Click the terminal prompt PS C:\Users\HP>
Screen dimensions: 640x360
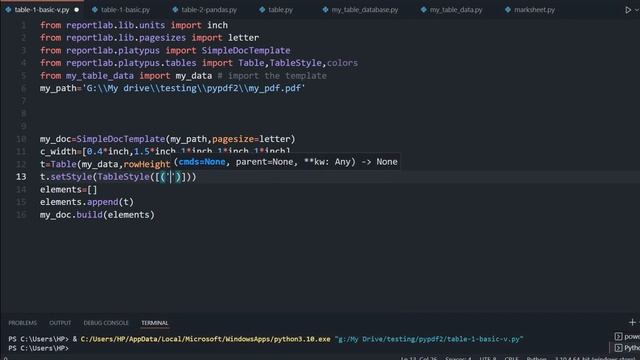[38, 348]
